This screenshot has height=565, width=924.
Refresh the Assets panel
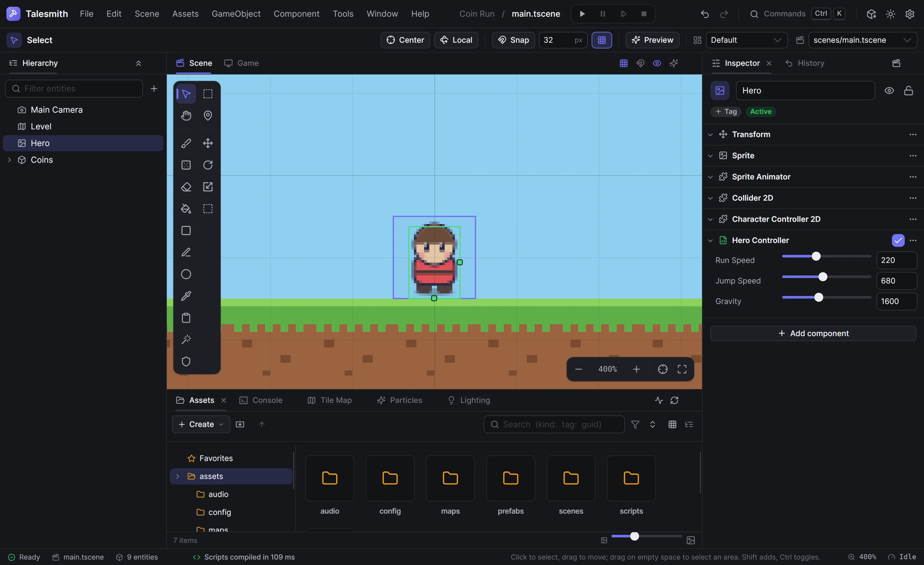click(x=674, y=400)
